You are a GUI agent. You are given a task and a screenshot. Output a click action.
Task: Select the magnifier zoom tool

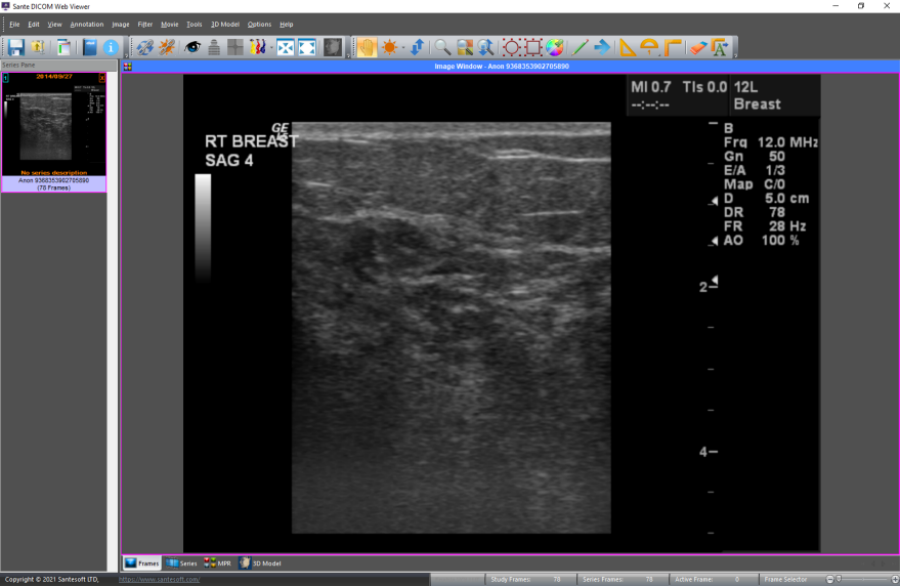[441, 47]
